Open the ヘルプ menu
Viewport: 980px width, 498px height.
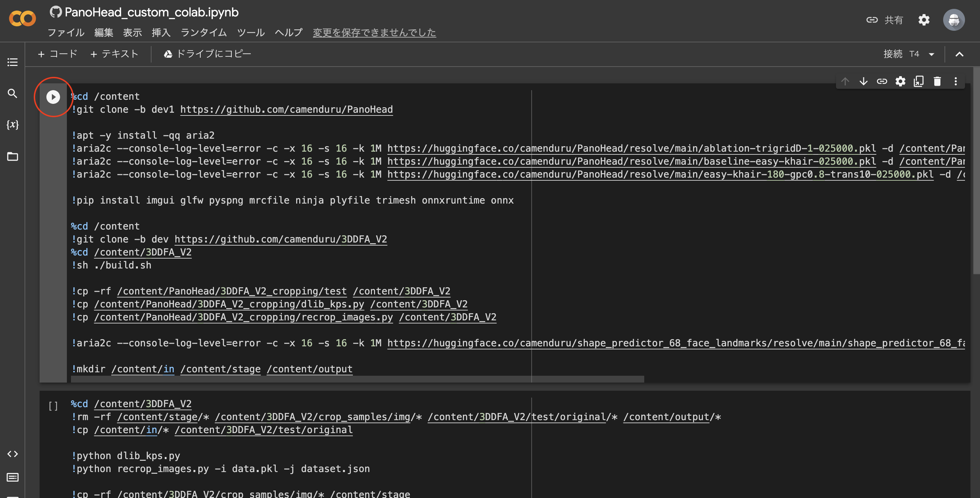[289, 33]
